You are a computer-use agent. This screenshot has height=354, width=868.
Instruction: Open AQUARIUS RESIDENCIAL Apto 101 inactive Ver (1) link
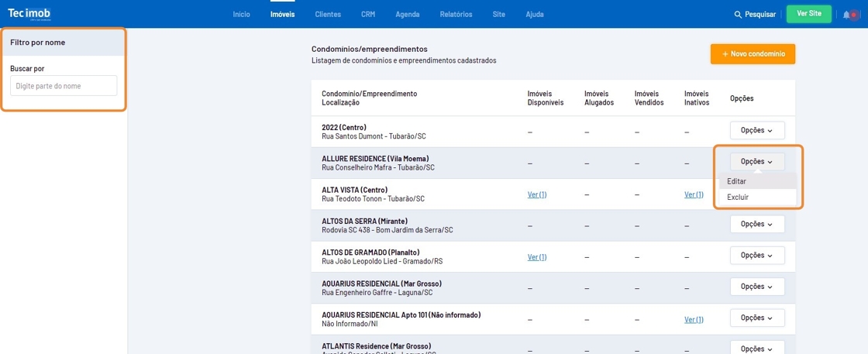point(694,319)
